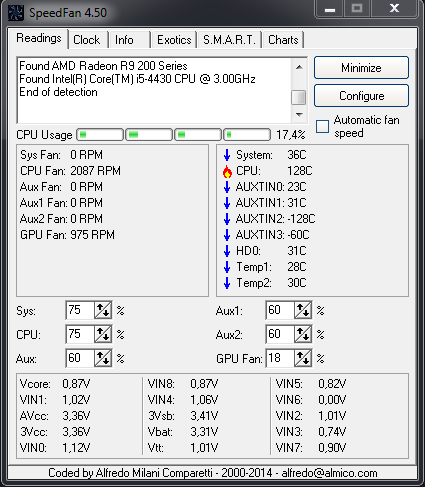Click the blue arrow next to AUXTIN0
This screenshot has width=425, height=487.
(227, 187)
